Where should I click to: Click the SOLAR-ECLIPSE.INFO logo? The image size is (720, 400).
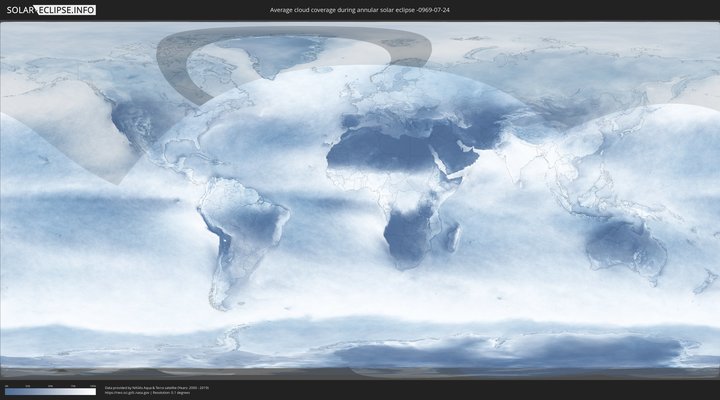tap(51, 10)
